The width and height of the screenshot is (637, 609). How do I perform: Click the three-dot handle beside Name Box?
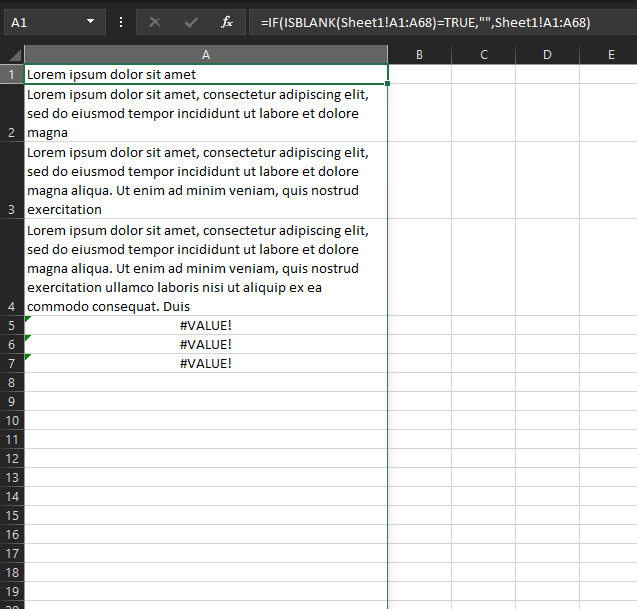click(121, 22)
